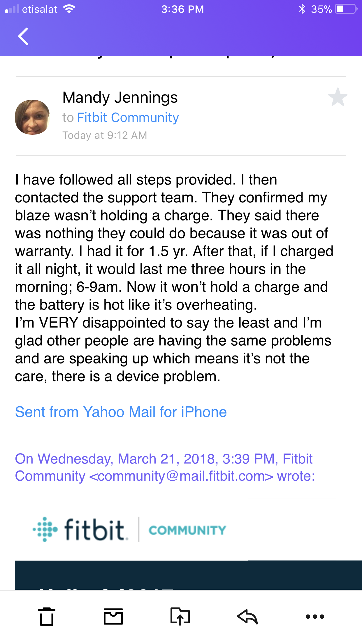
Task: Tap the Wi-Fi status icon
Action: 69,9
